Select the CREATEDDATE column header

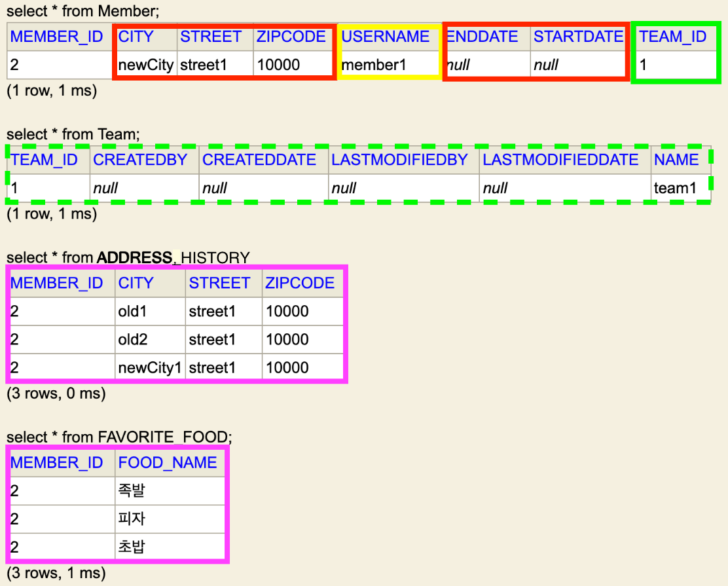pyautogui.click(x=259, y=160)
